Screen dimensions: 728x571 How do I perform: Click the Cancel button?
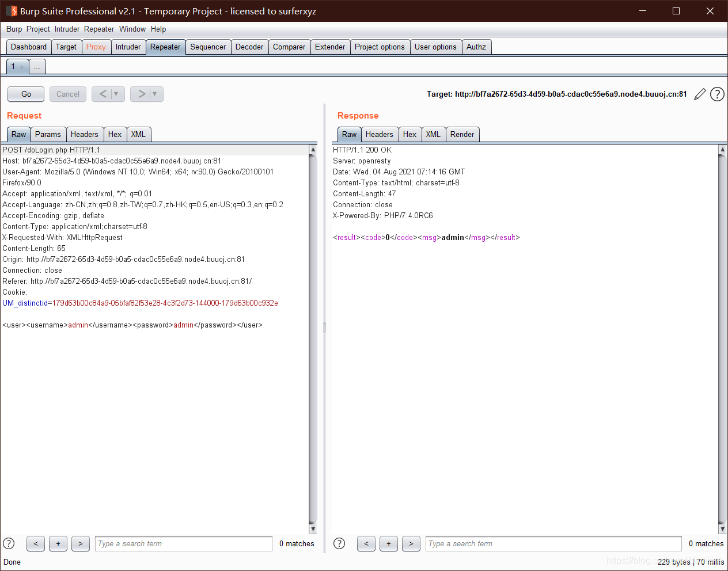click(x=68, y=94)
